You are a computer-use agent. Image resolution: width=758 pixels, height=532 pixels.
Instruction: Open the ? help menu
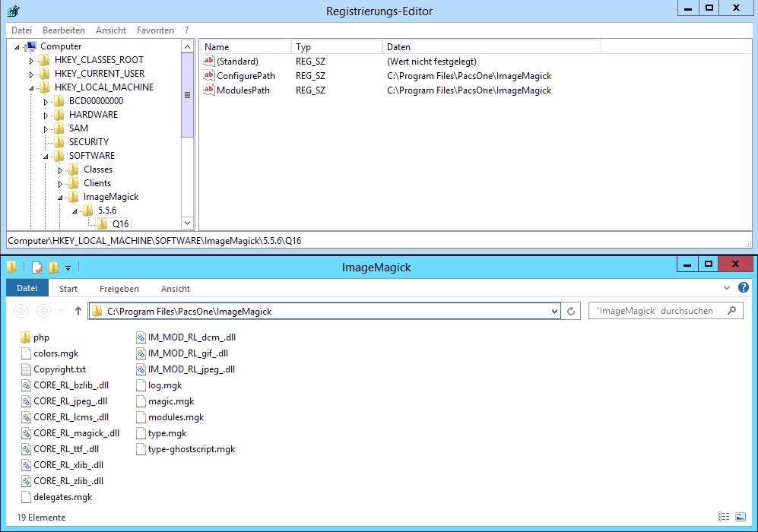pos(186,30)
